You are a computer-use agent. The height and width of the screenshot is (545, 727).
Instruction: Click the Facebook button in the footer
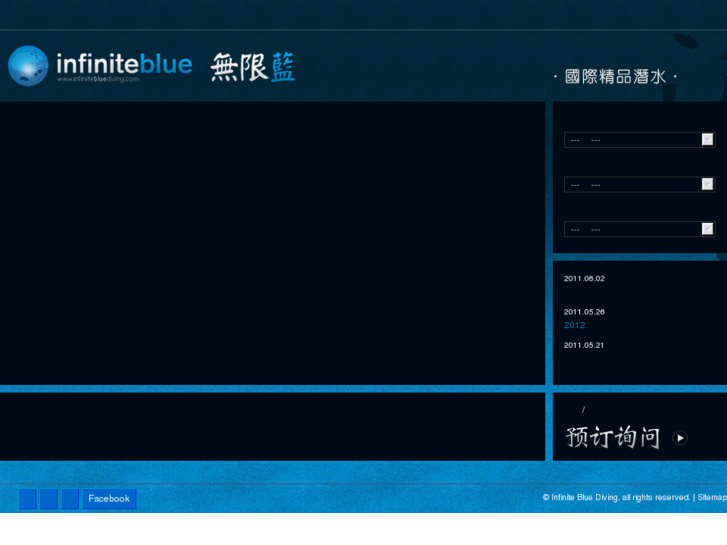pos(109,499)
